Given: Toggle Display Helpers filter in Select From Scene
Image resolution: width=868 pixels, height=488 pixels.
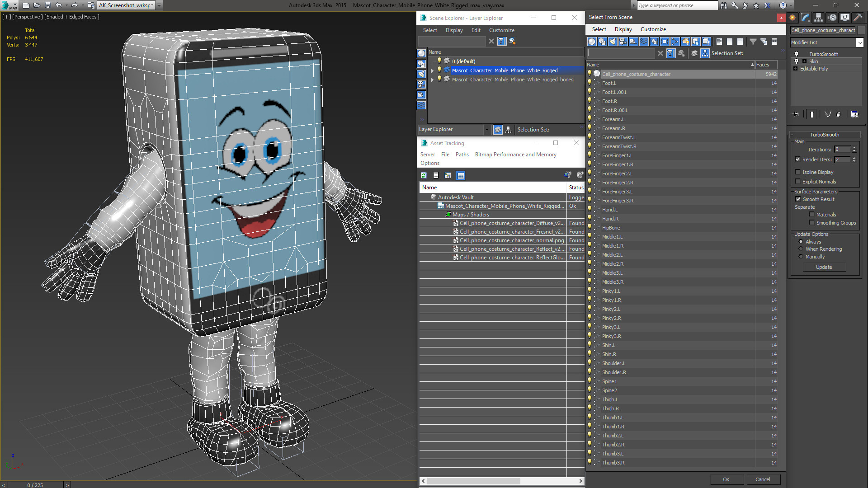Looking at the screenshot, I should [x=633, y=42].
